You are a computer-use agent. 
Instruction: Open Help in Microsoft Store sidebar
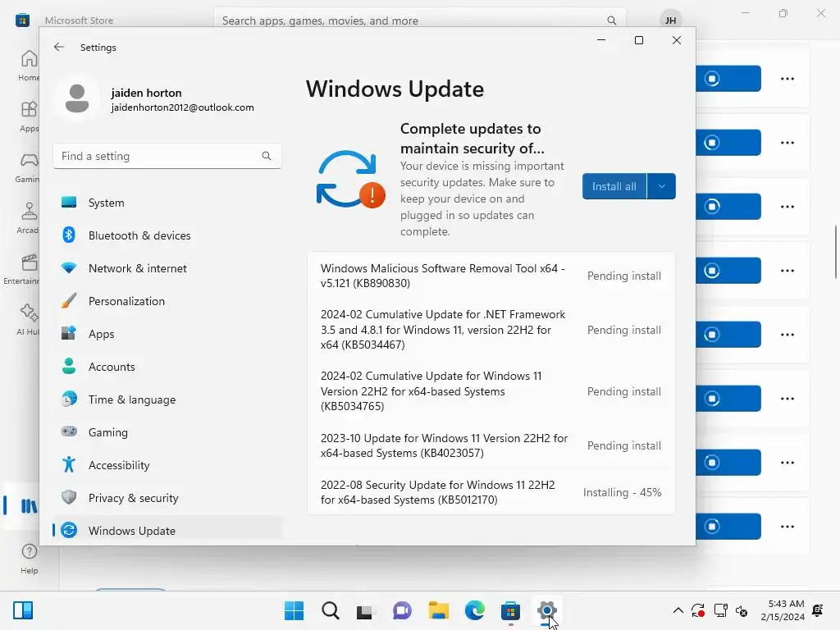tap(29, 558)
